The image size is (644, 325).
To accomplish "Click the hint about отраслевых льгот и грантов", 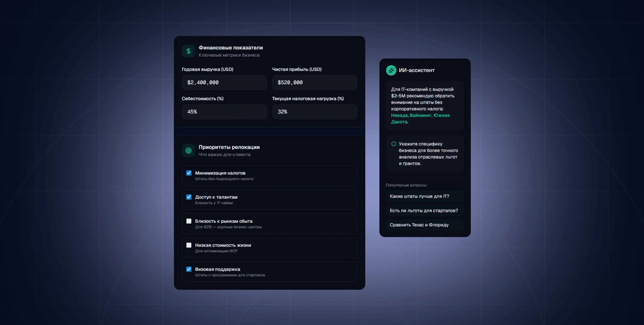I will tap(425, 154).
